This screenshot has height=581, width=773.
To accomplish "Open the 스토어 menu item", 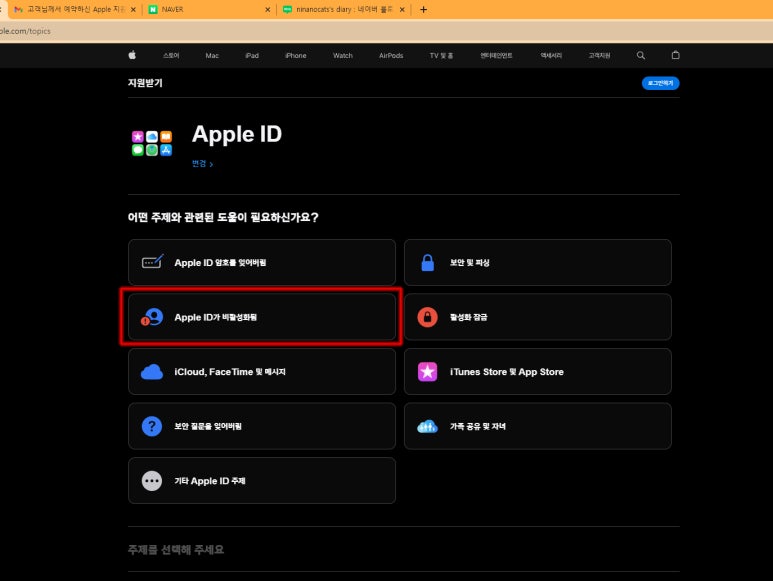I will (171, 55).
